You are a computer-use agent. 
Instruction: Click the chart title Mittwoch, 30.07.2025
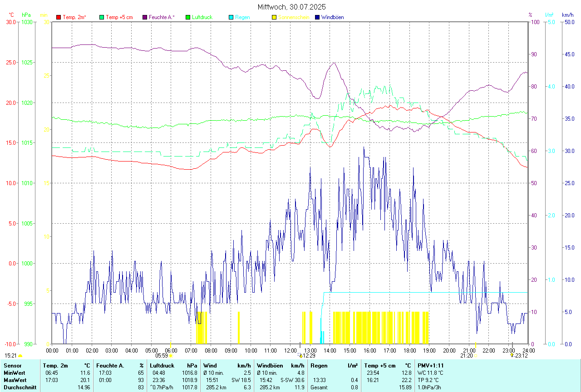coord(291,7)
